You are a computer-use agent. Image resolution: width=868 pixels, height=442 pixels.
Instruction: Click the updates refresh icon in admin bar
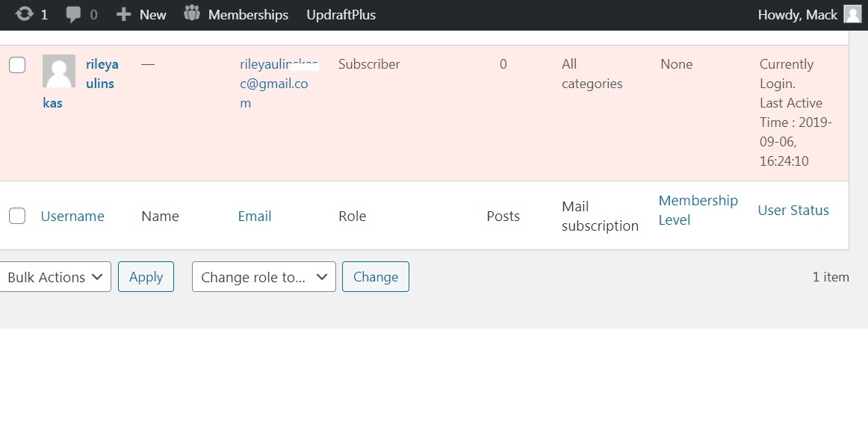24,14
